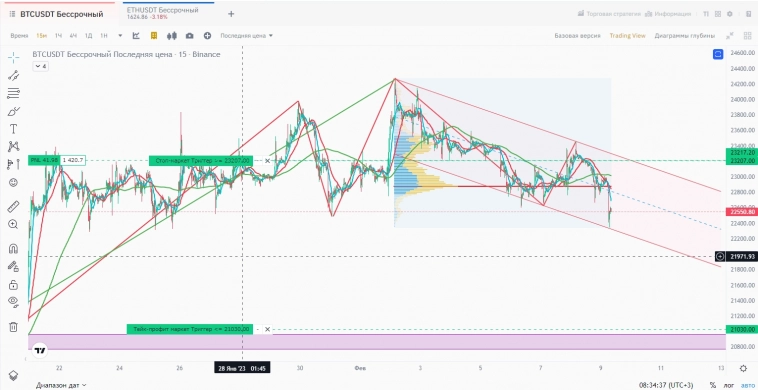The height and width of the screenshot is (390, 758).
Task: Select the 1Д timeframe
Action: [x=88, y=35]
